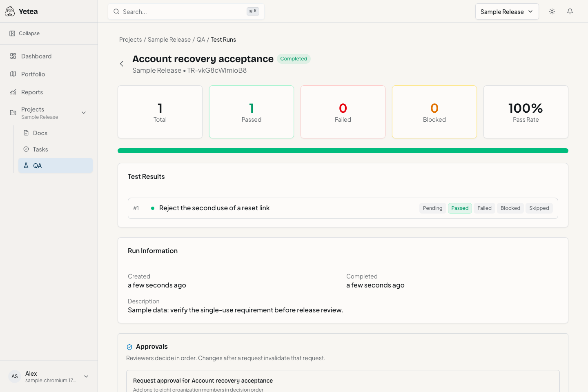Click the Completed status badge

(294, 59)
